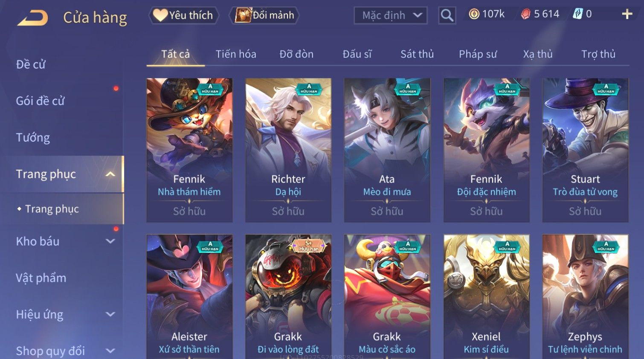
Task: Open the search magnifier icon
Action: tap(447, 15)
